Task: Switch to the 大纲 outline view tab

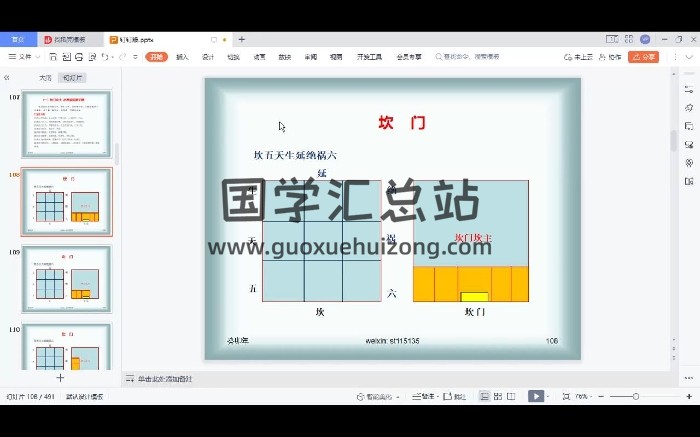Action: (x=45, y=78)
